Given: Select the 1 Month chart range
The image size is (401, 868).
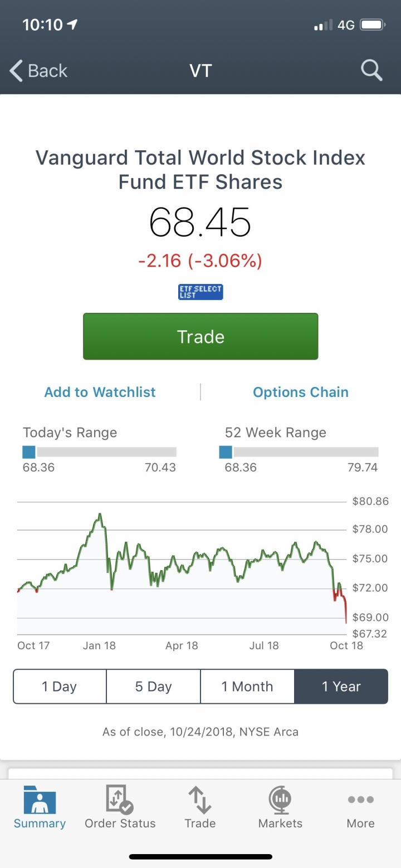Looking at the screenshot, I should (247, 686).
